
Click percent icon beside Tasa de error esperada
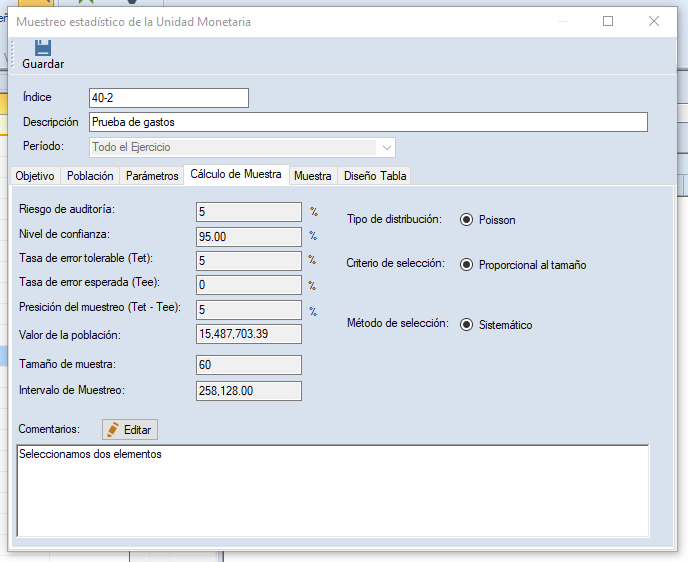(x=313, y=285)
